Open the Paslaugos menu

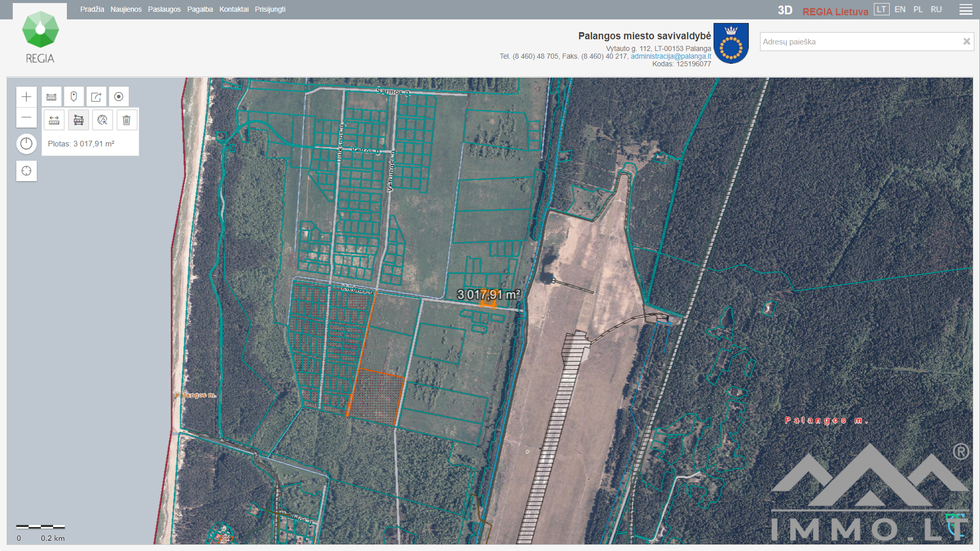click(x=164, y=10)
